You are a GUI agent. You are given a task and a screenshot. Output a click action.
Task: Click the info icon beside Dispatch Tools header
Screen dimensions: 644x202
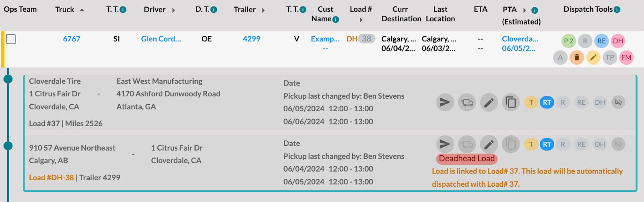617,10
